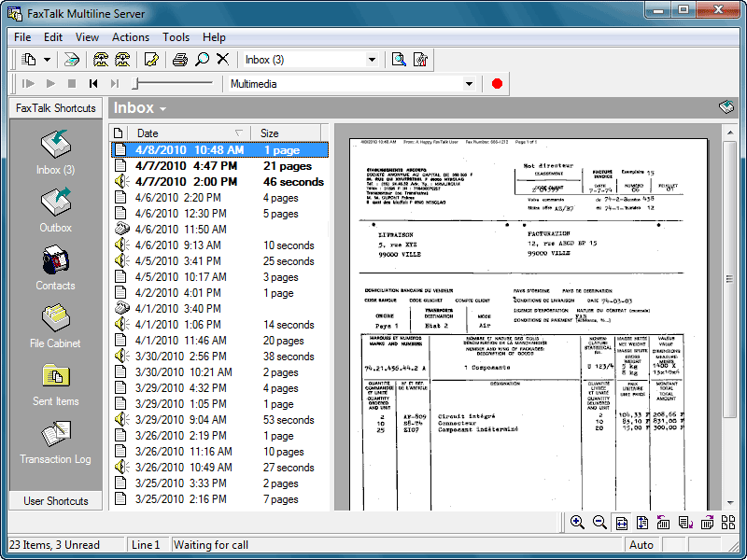Select the 4/1/2010 3:40 PM call entry
Viewport: 747px width, 560px height.
[219, 309]
